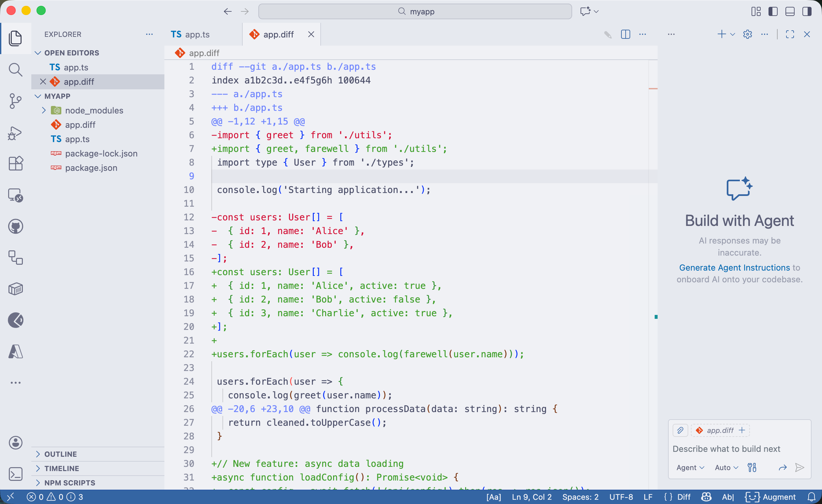
Task: Click the split editor right icon
Action: [x=625, y=34]
